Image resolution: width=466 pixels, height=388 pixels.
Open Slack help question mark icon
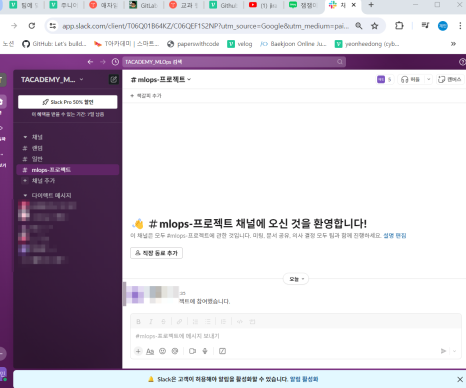coord(462,62)
